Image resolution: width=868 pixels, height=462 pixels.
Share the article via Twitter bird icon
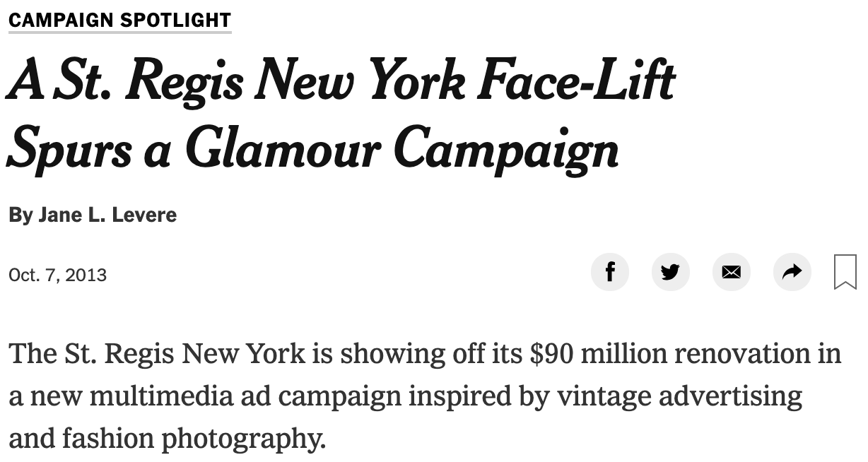point(670,271)
